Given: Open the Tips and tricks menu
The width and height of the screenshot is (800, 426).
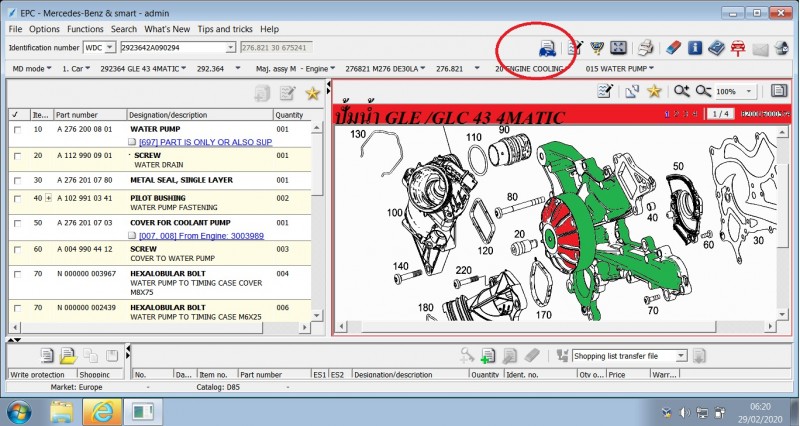Looking at the screenshot, I should [x=225, y=29].
